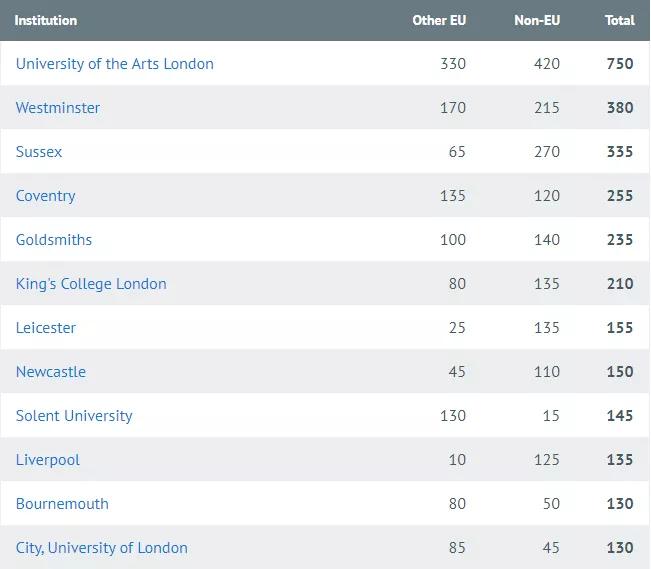Screen dimensions: 651x569
Task: Open the Goldsmiths link
Action: coord(54,240)
